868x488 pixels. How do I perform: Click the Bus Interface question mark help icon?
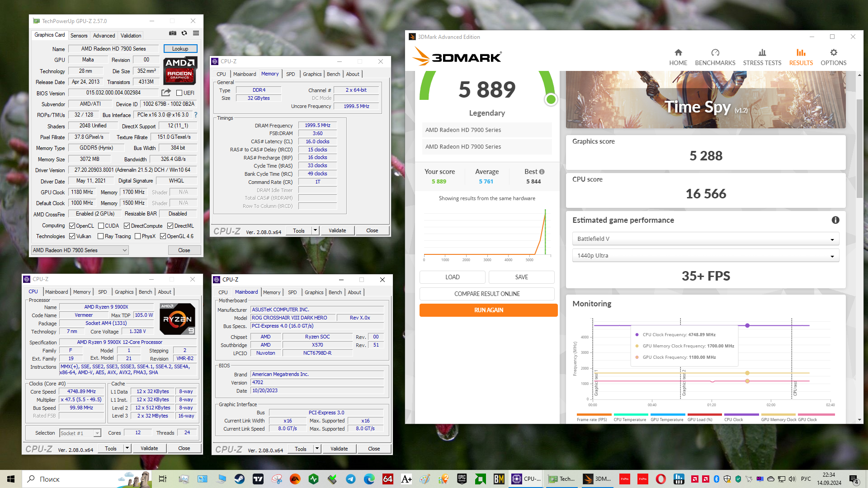[x=196, y=115]
